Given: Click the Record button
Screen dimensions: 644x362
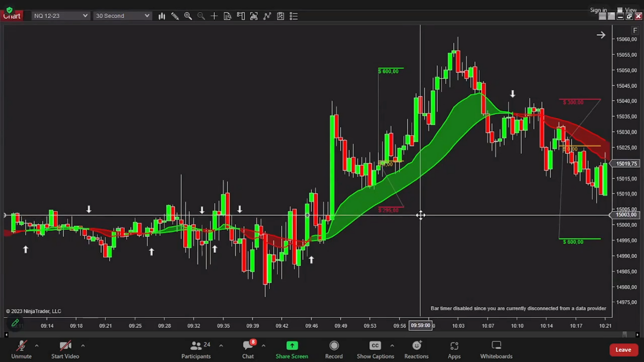Looking at the screenshot, I should [x=334, y=350].
